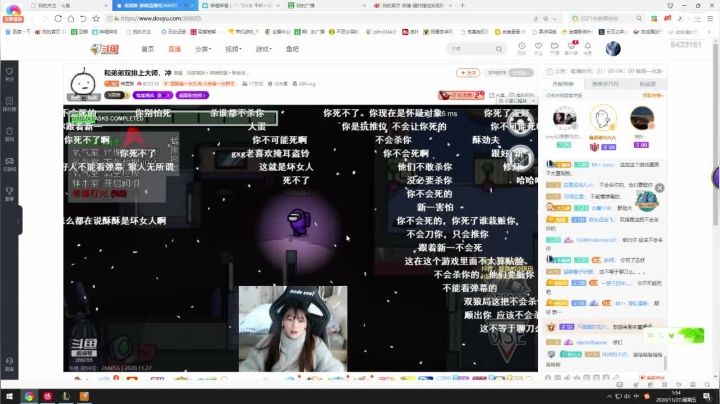Close the floating gift popup in chat
Viewport: 720px width, 404px height.
(659, 188)
